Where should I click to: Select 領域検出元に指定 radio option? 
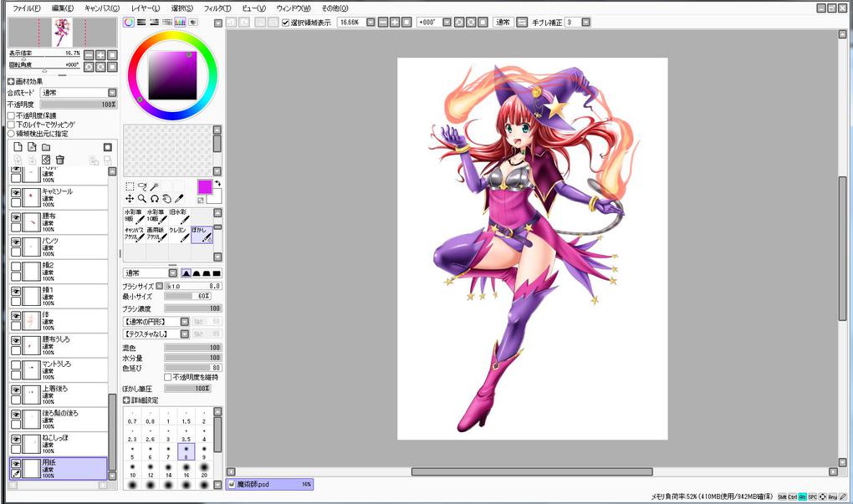pos(11,133)
